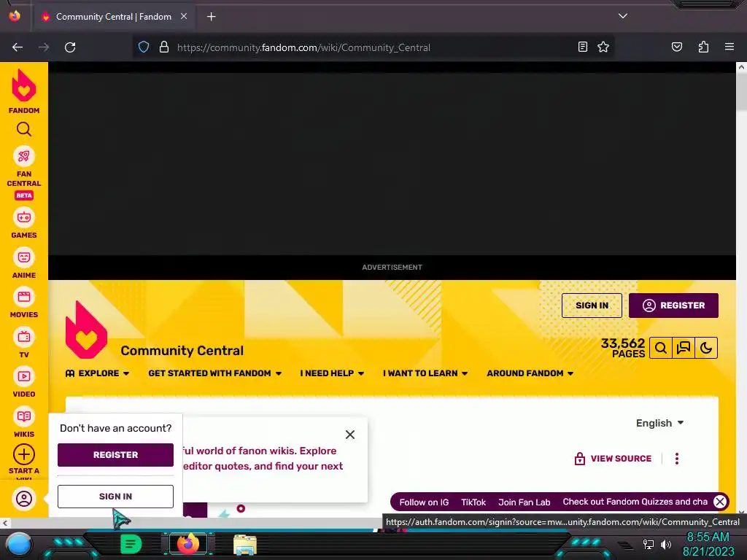Click the Community Central wiki flame logo
This screenshot has width=747, height=560.
pos(86,330)
